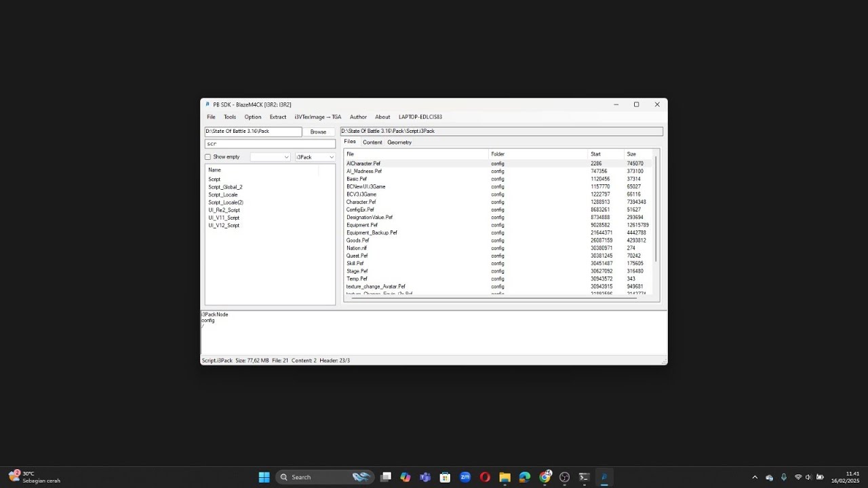Click the Browse button
The height and width of the screenshot is (488, 868).
(318, 131)
